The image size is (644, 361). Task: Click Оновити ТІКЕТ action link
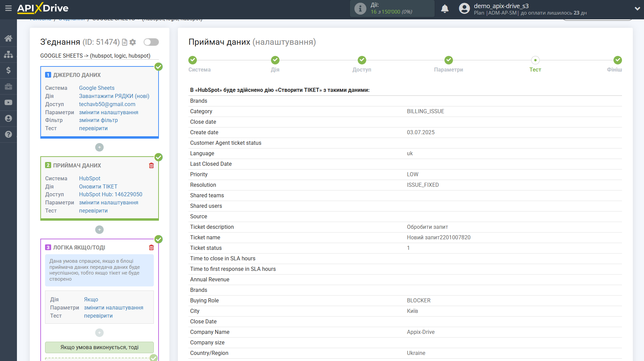coord(98,186)
